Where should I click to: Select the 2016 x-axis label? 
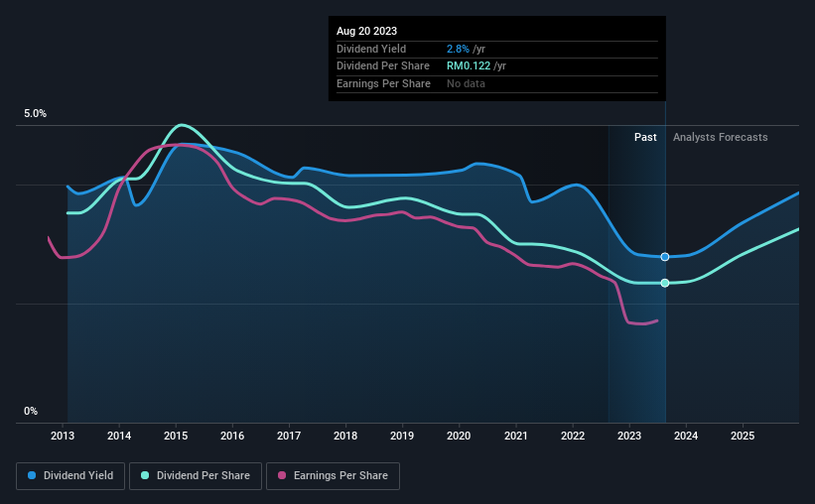(x=232, y=436)
